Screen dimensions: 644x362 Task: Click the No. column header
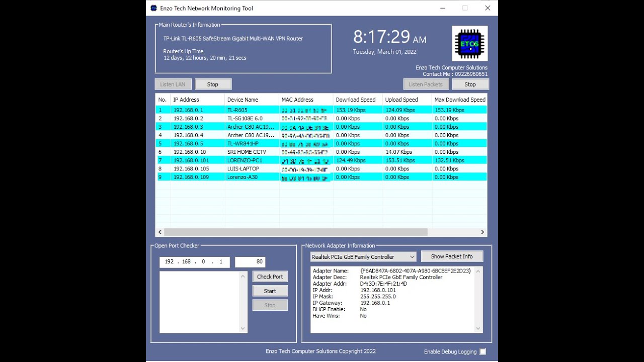[163, 100]
